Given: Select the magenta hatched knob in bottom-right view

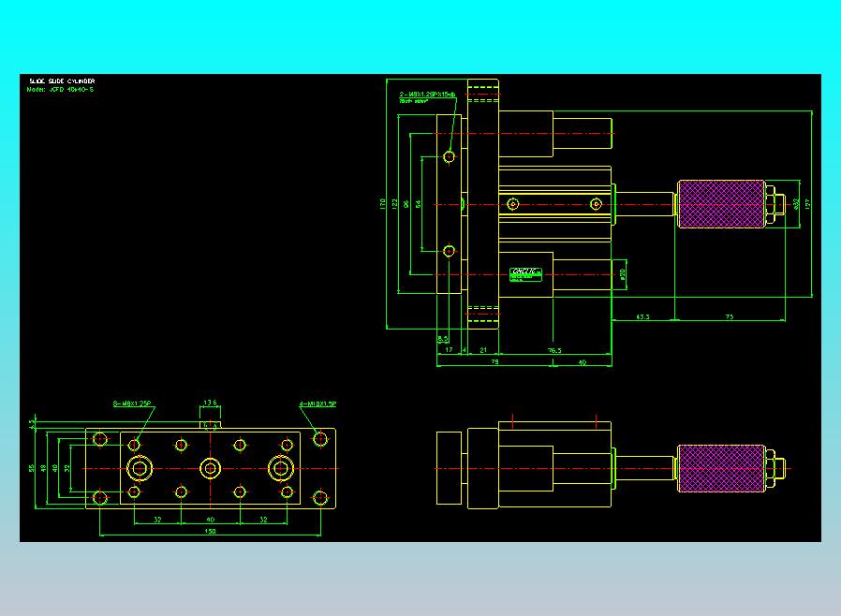Looking at the screenshot, I should pyautogui.click(x=721, y=469).
